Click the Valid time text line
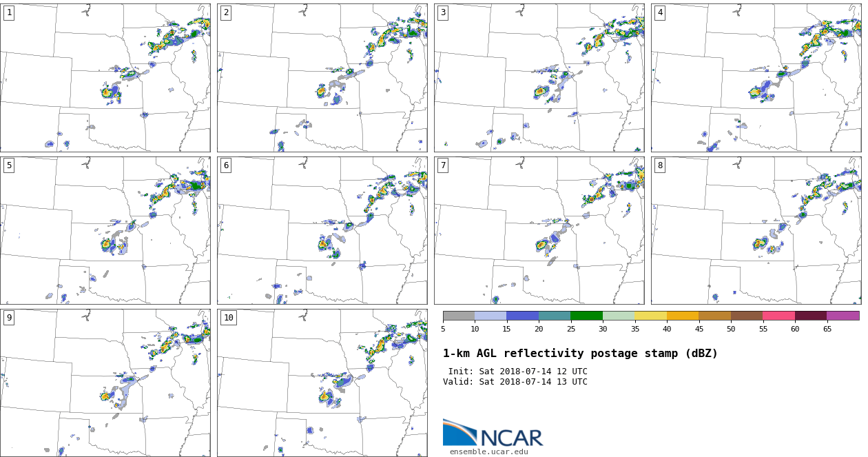 click(515, 382)
